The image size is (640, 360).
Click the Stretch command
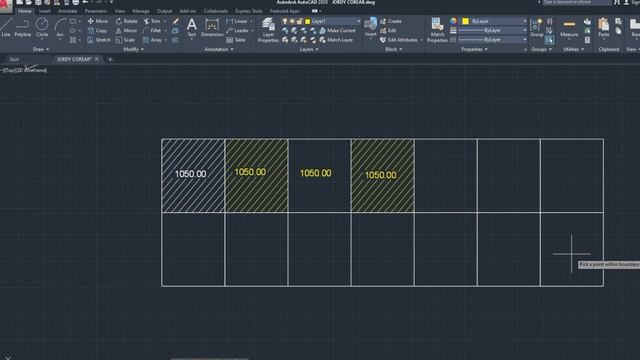coord(99,40)
